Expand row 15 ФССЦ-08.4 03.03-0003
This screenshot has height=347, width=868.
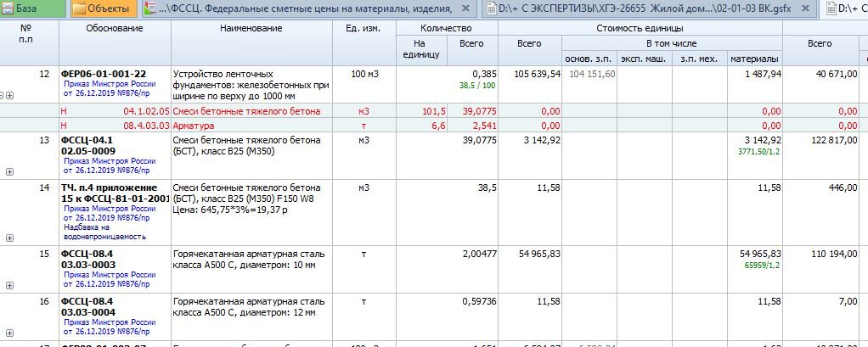click(x=9, y=286)
